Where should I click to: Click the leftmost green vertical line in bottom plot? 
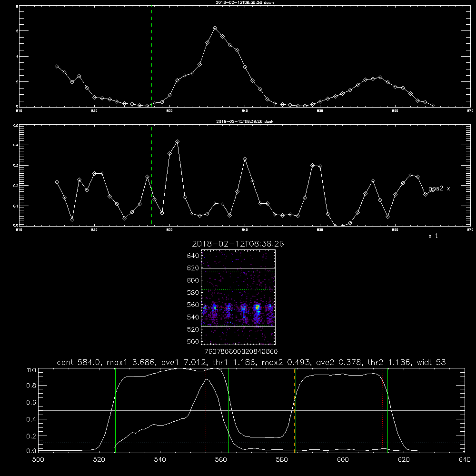(115, 410)
